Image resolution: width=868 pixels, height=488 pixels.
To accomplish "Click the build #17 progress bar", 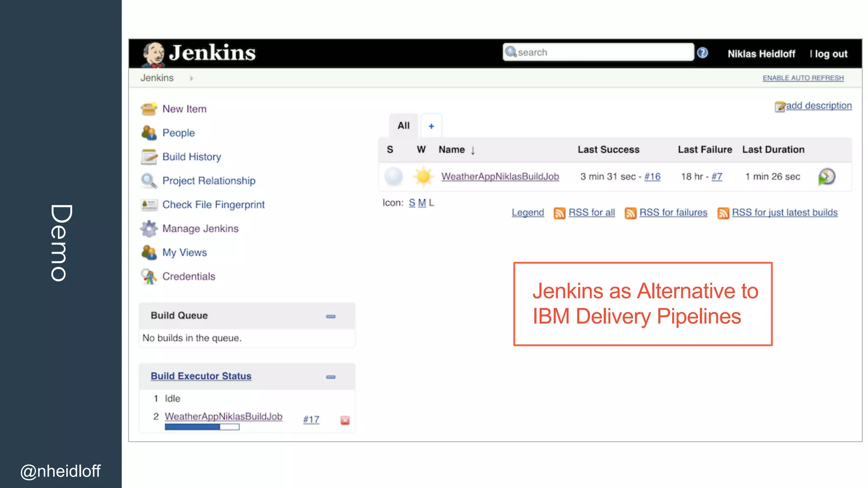I will (x=202, y=427).
